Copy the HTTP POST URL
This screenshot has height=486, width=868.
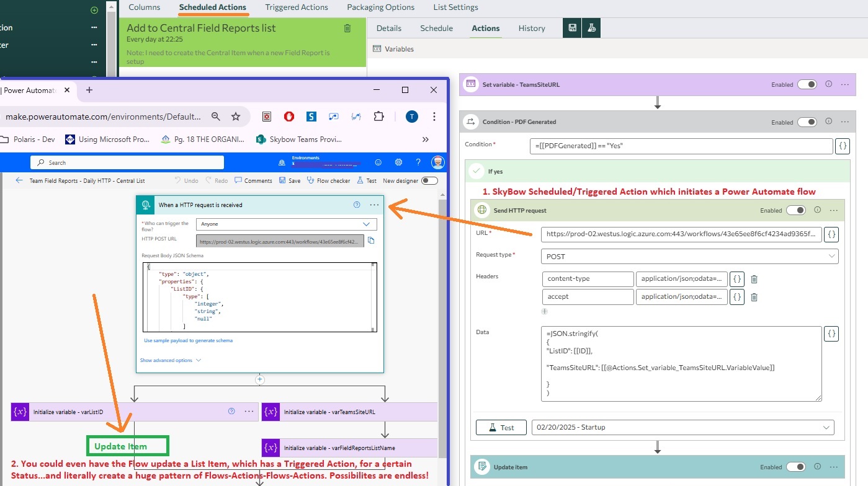coord(371,241)
